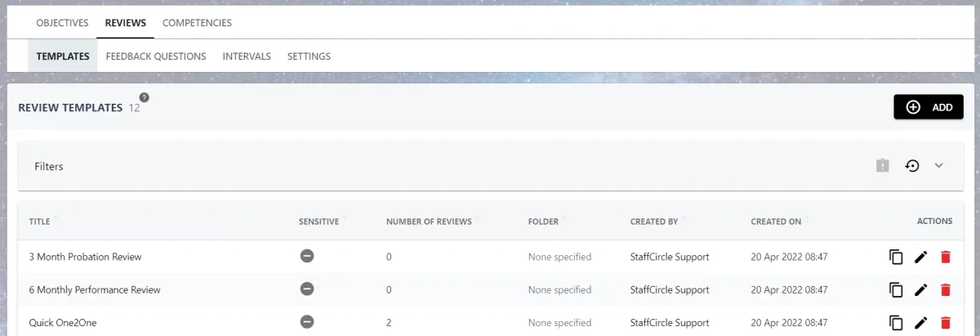Click 'None specified' folder in 3 Month Probation row

point(559,257)
